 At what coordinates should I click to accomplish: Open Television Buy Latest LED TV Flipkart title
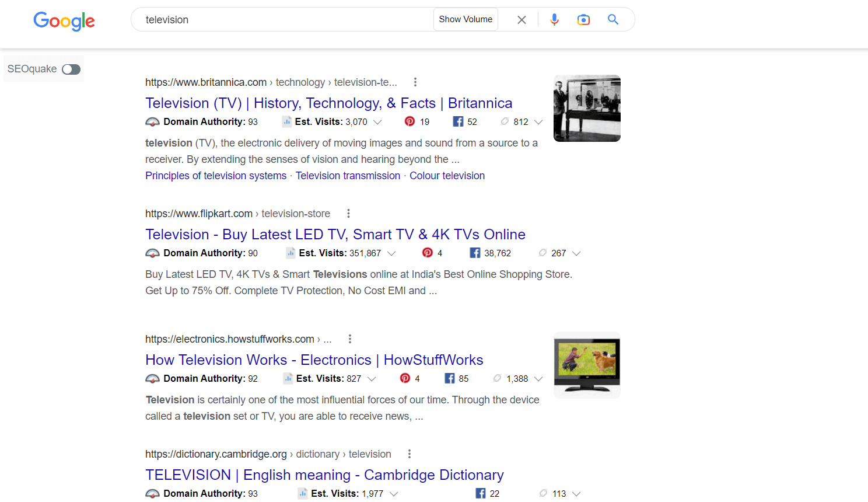click(x=335, y=235)
